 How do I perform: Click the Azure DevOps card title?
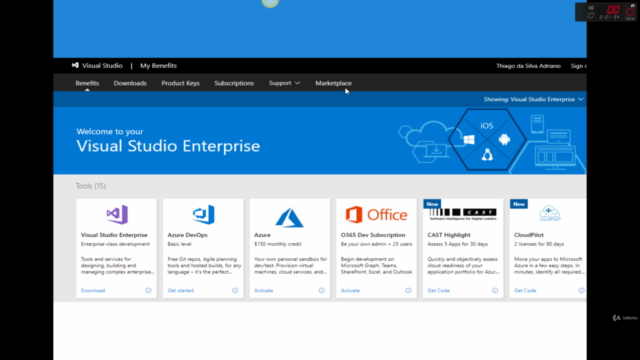coord(187,235)
